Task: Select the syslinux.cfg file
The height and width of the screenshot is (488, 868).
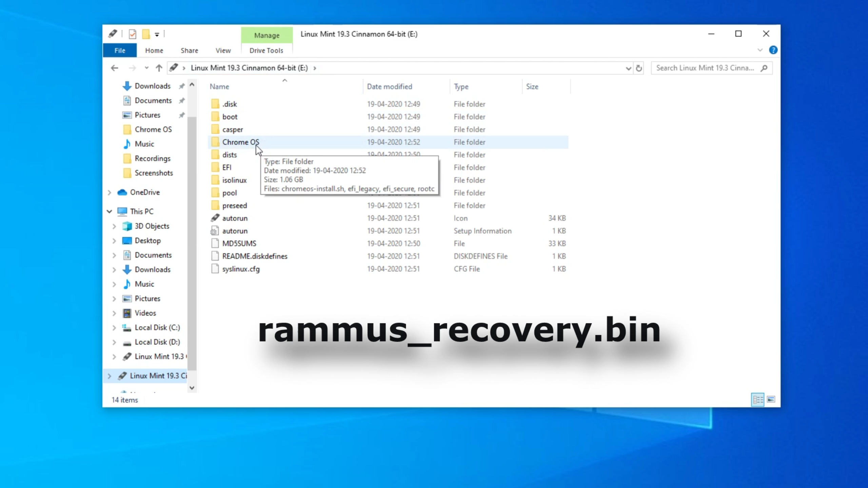Action: [241, 269]
